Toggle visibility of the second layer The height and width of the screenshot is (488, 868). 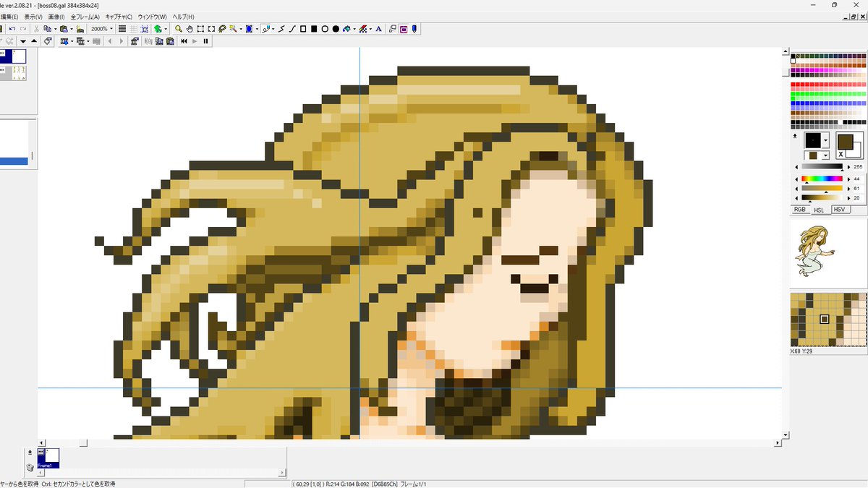[x=2, y=70]
